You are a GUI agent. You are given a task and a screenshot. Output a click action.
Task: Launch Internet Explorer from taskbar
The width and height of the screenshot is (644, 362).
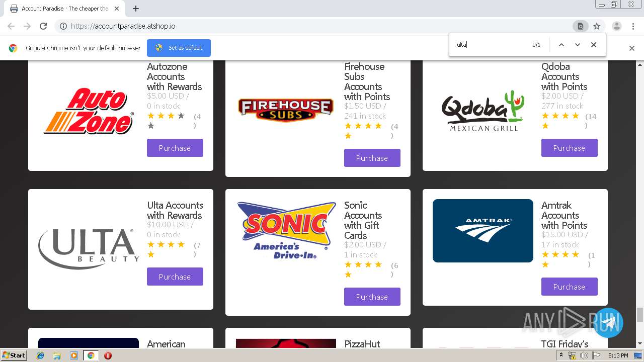coord(40,355)
